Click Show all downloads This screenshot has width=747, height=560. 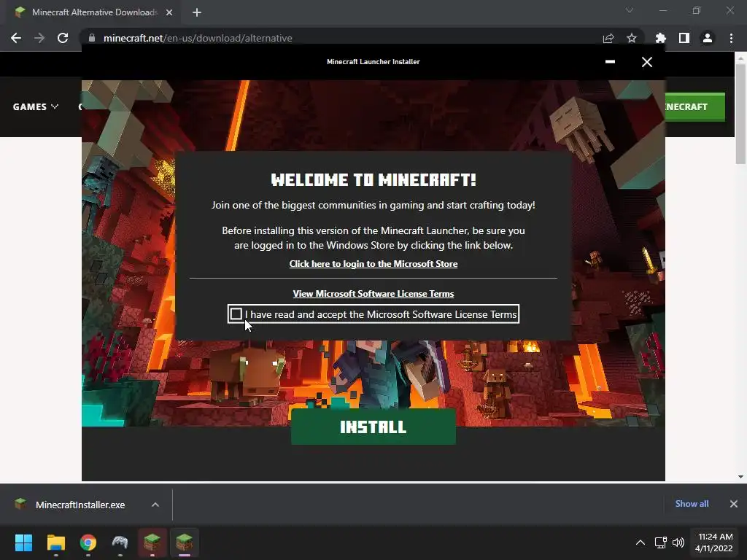click(692, 504)
